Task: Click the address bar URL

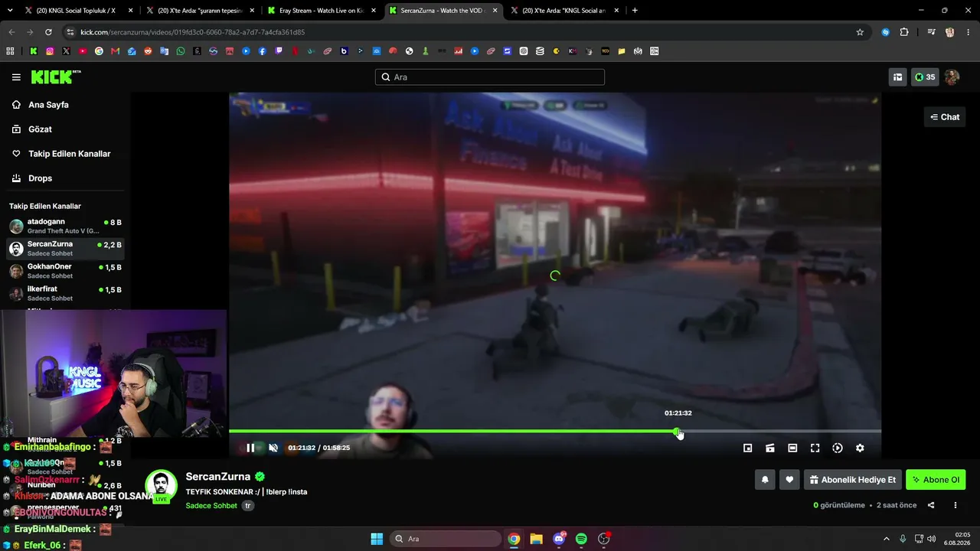Action: 192,32
